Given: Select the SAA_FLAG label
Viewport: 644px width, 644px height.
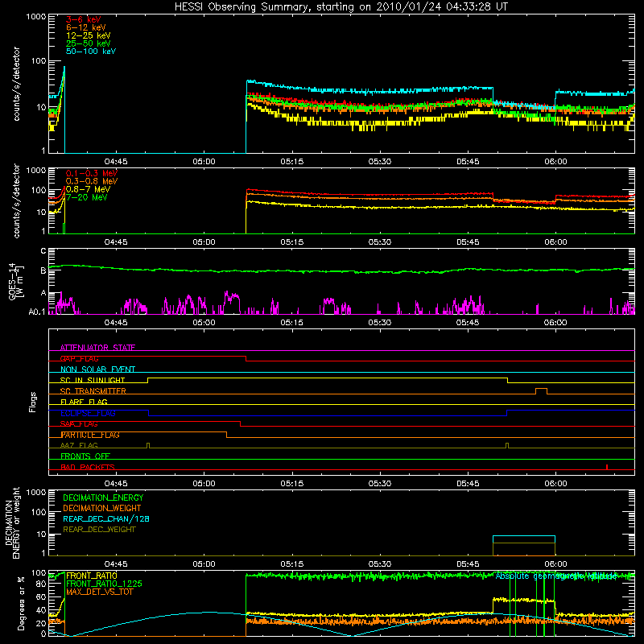Looking at the screenshot, I should [79, 424].
